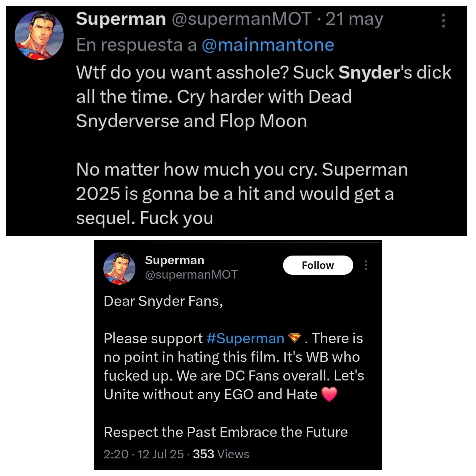476x476 pixels.
Task: Click the Superman avatar in the bottom tweet
Action: click(x=119, y=268)
